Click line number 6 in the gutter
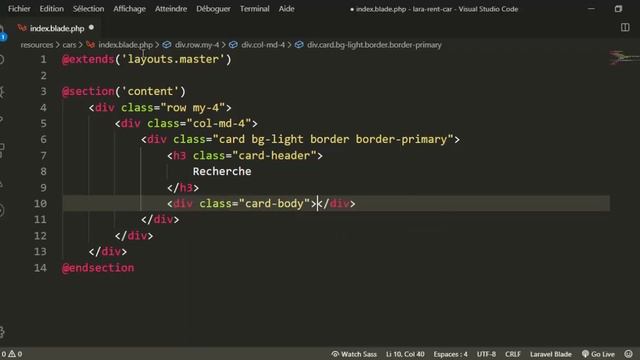Image resolution: width=640 pixels, height=360 pixels. pyautogui.click(x=43, y=140)
